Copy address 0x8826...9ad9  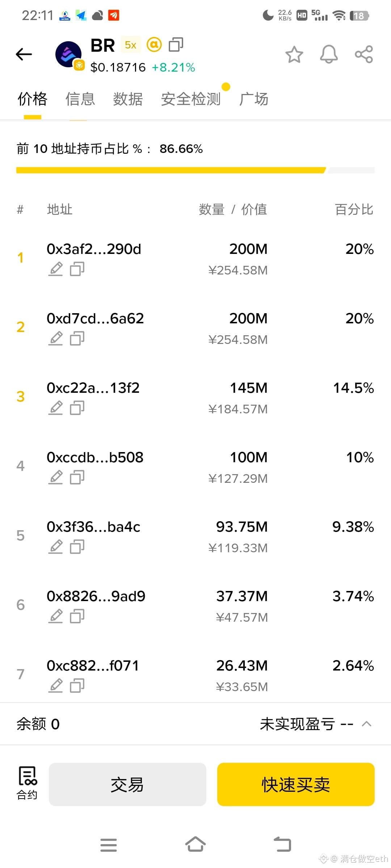tap(77, 616)
